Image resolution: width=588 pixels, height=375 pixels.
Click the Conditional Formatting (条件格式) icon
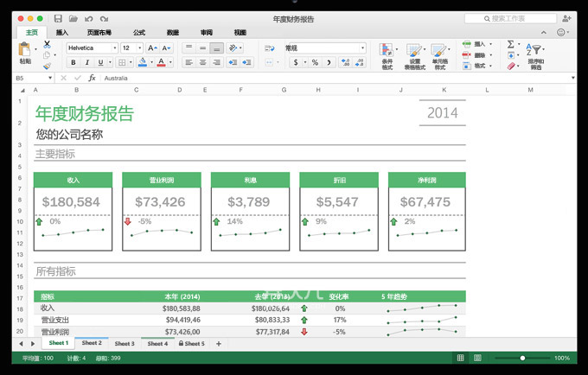pyautogui.click(x=387, y=52)
